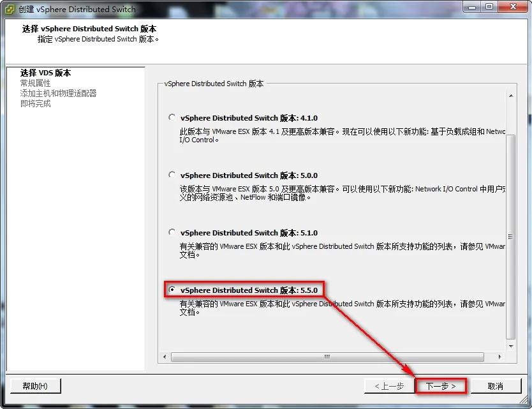Click the horizontal scrollbar right arrow
Viewport: 532px width, 409px height.
499,357
